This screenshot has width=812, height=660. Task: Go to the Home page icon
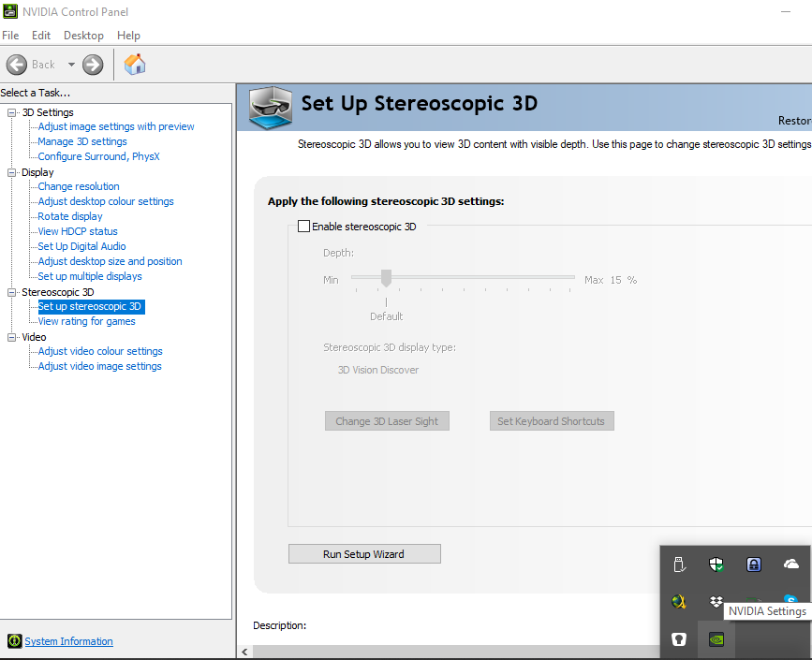tap(135, 65)
